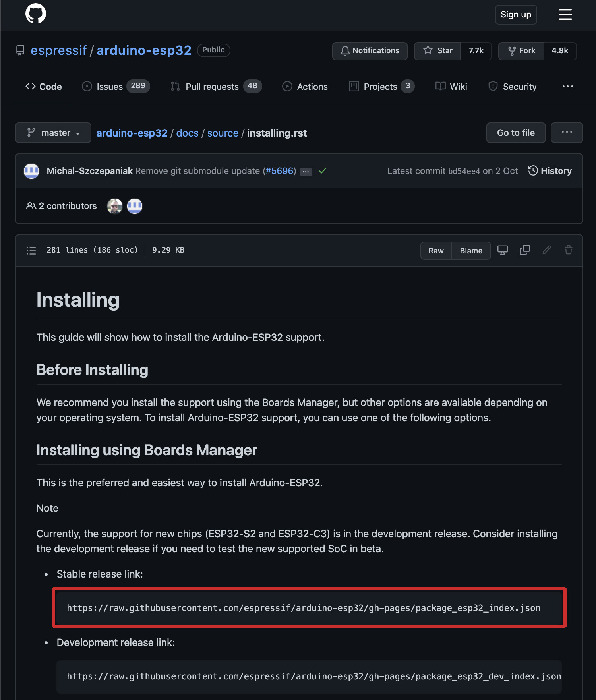Click the pencil edit file icon
This screenshot has width=596, height=700.
click(x=547, y=250)
